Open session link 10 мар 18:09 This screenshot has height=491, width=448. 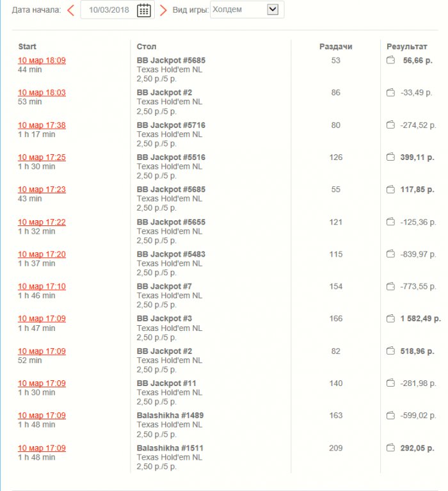(x=42, y=60)
